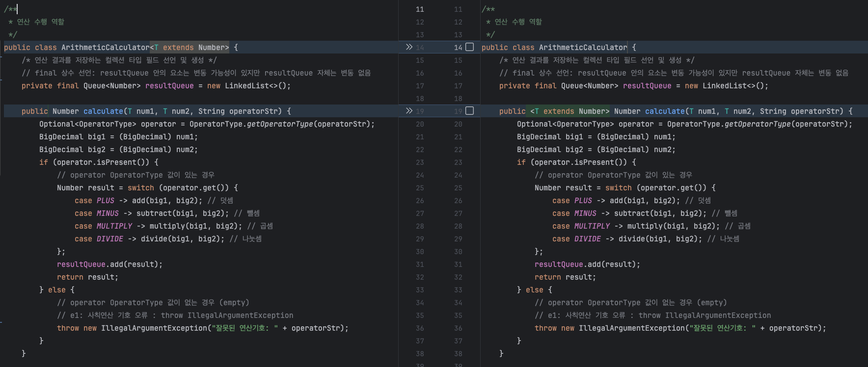Click 'subtract(big1, big2)' in the right pane
The image size is (868, 367).
coord(658,213)
